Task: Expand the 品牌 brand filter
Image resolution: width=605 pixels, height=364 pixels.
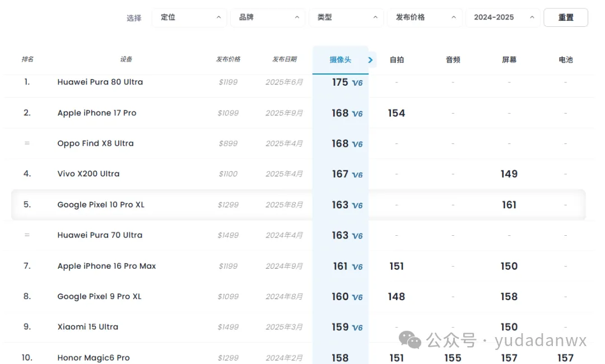Action: tap(268, 17)
